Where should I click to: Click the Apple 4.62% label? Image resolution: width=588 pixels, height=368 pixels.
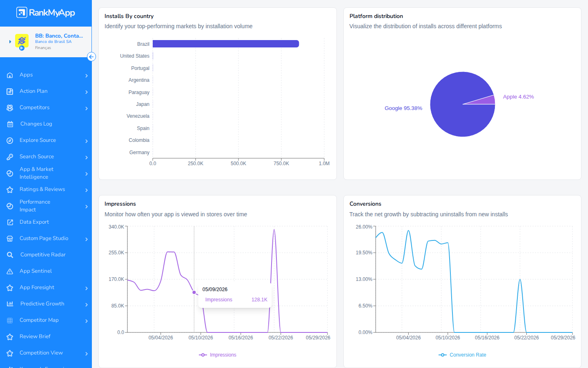pos(519,97)
